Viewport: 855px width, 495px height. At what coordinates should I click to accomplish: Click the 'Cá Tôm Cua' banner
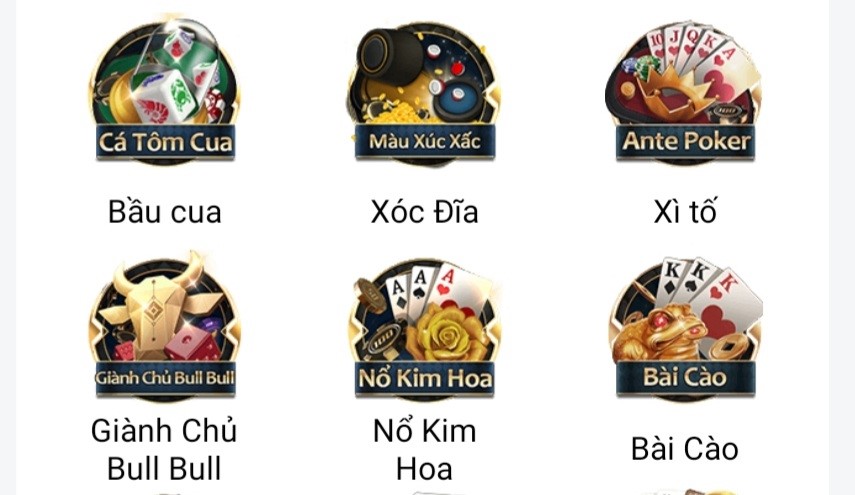(165, 142)
